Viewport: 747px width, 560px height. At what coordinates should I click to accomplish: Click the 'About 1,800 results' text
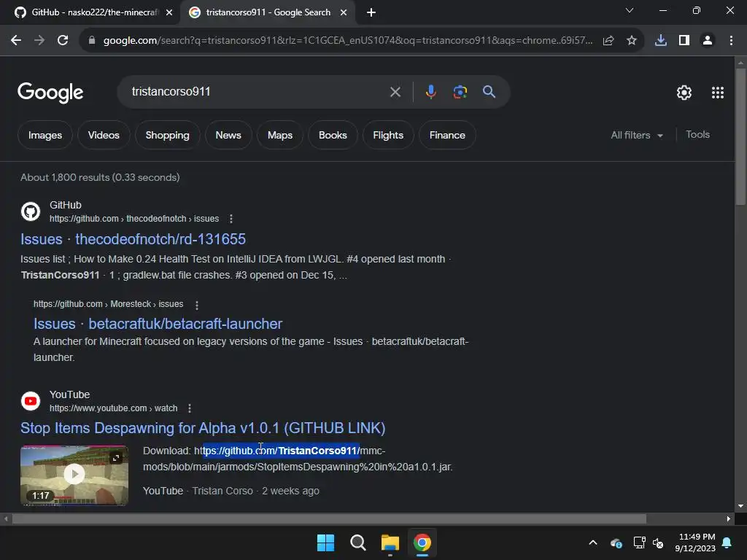[100, 177]
